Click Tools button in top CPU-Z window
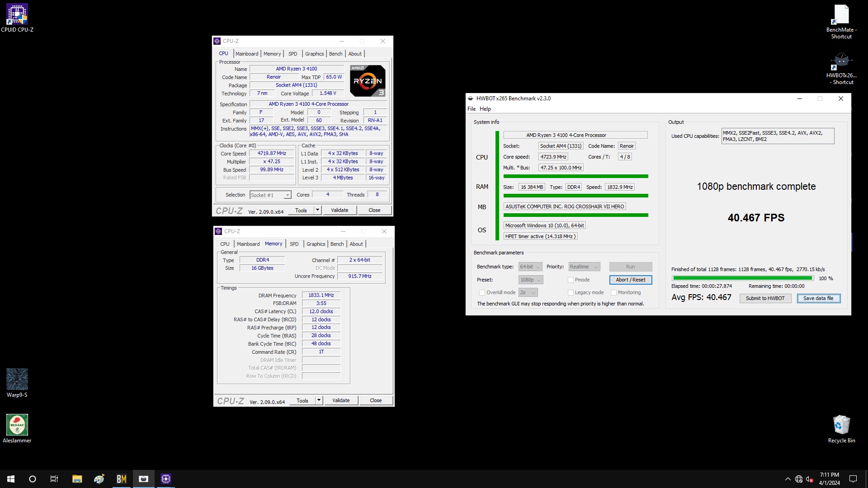This screenshot has height=488, width=868. tap(301, 210)
